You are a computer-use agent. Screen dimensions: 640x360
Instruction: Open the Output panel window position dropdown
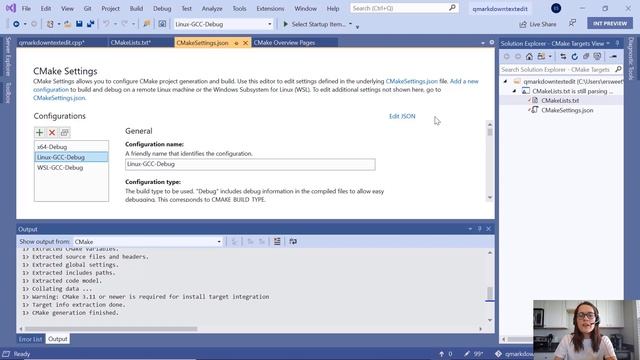point(470,229)
